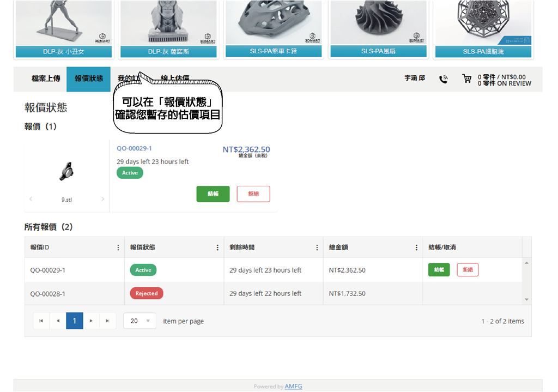
Task: Open column options for 剩餘時間
Action: (317, 247)
